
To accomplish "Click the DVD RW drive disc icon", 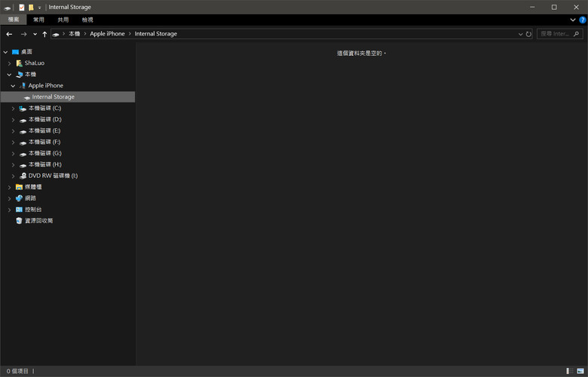I will click(23, 176).
